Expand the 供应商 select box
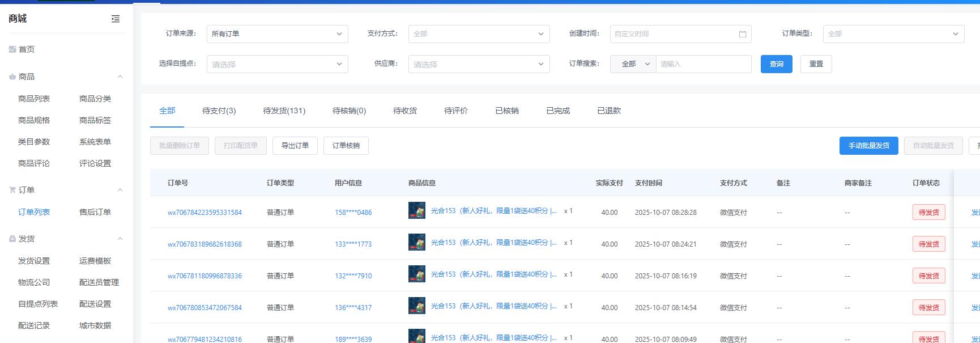This screenshot has height=343, width=980. coord(479,64)
